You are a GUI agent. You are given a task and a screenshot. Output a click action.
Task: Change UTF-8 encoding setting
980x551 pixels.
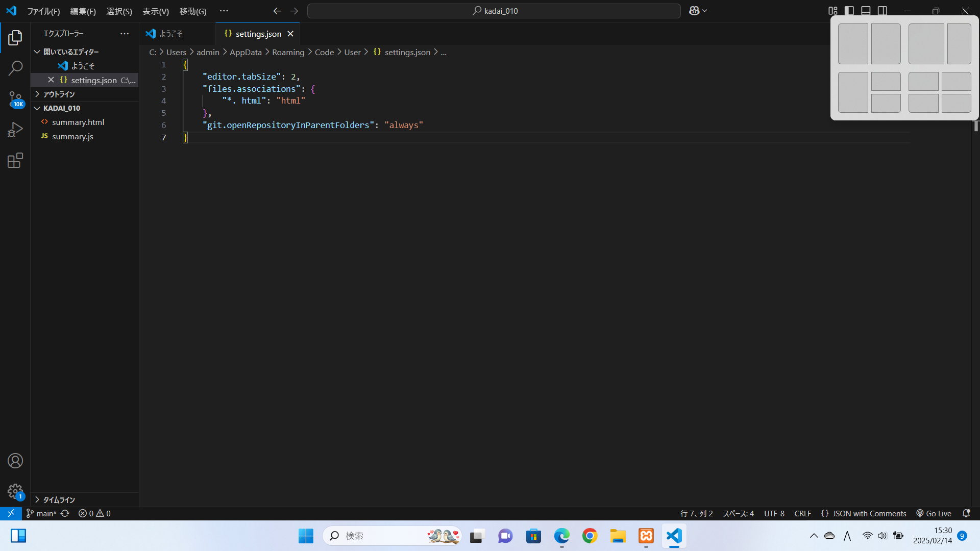(x=774, y=513)
